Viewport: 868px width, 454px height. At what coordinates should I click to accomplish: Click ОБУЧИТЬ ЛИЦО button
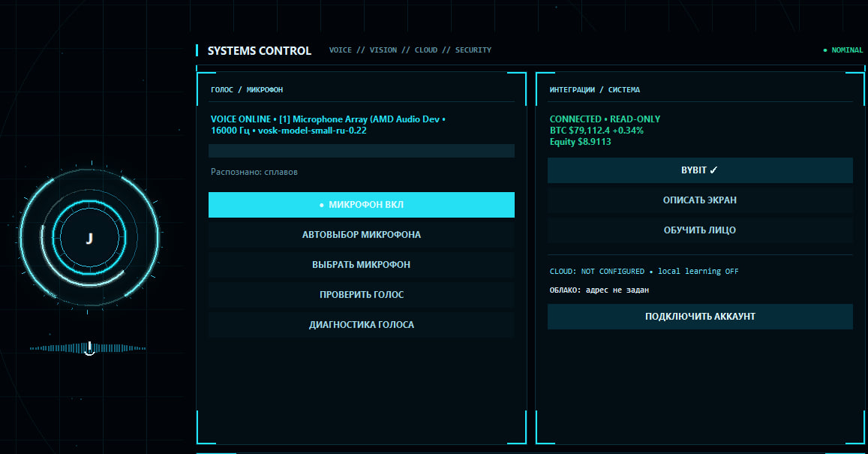click(700, 230)
